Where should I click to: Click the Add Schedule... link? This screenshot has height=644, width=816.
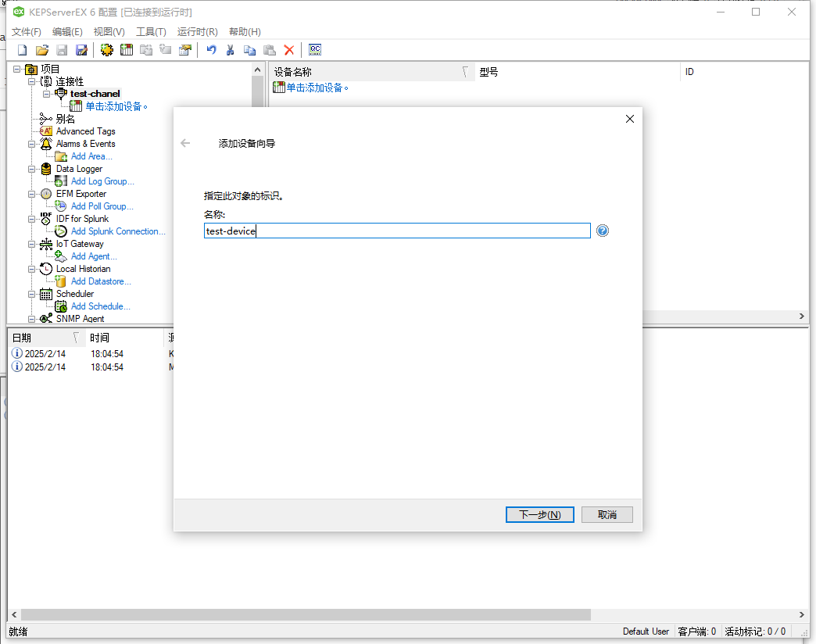tap(101, 306)
